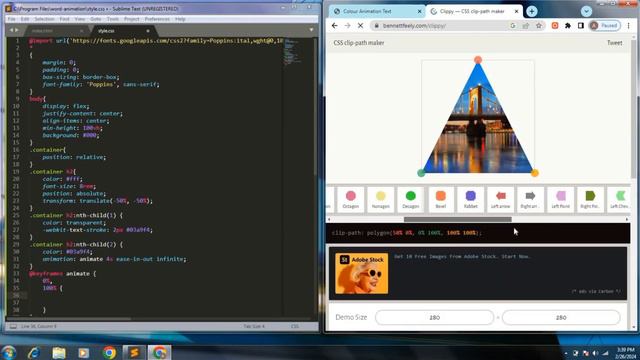This screenshot has width=640, height=360.
Task: Click the shape list left scroll arrow
Action: 329,219
